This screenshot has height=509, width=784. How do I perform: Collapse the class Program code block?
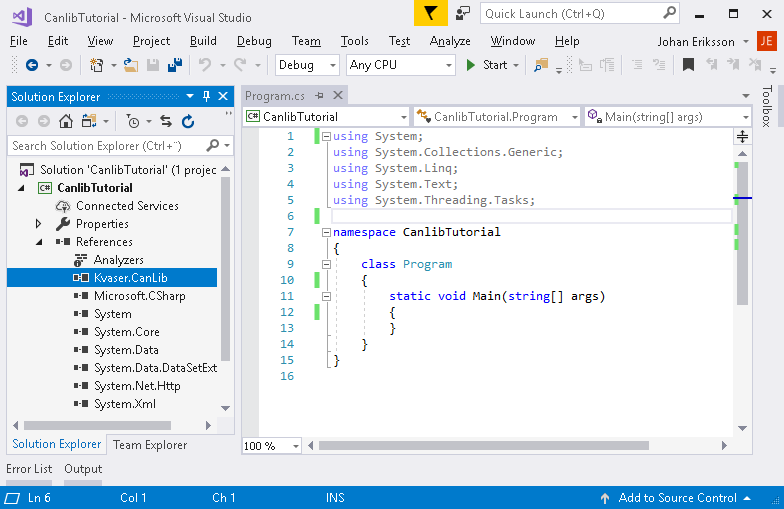(326, 264)
